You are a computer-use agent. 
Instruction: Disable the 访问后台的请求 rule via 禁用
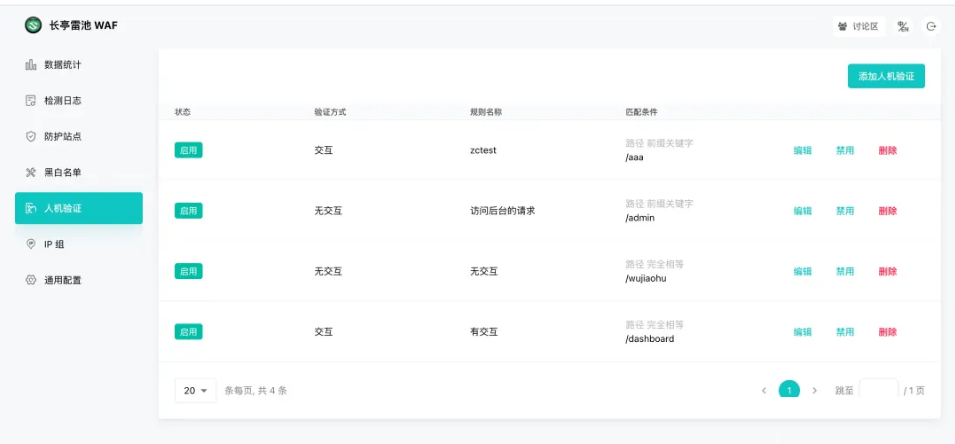[845, 211]
